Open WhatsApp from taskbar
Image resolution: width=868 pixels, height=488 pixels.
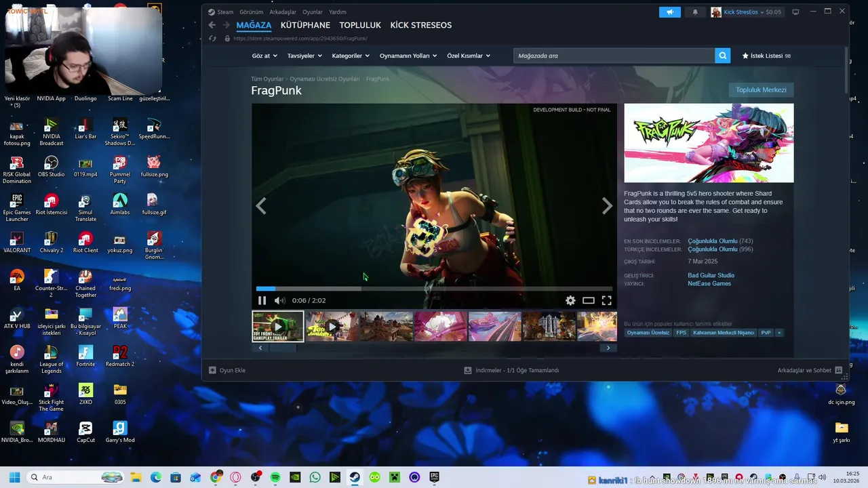click(x=315, y=477)
